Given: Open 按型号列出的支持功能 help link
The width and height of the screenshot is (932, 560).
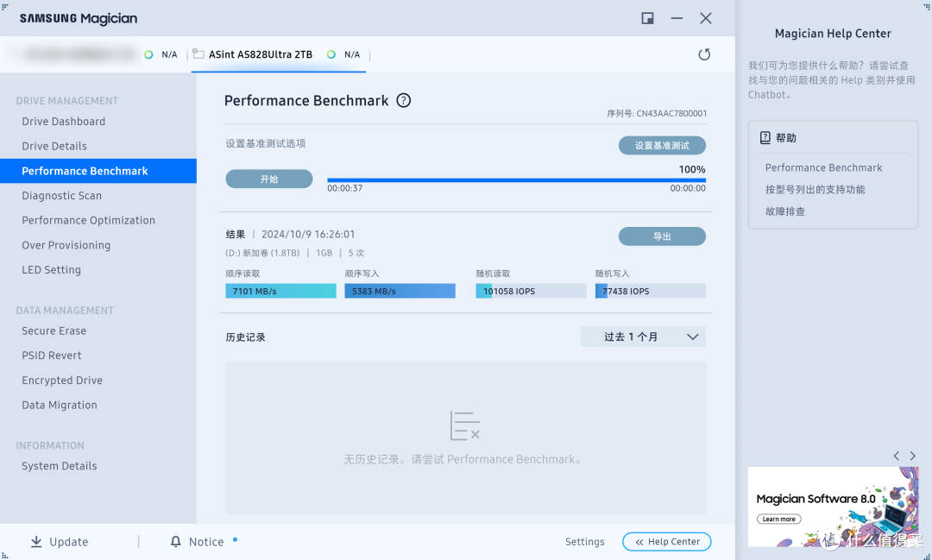Looking at the screenshot, I should click(x=815, y=190).
